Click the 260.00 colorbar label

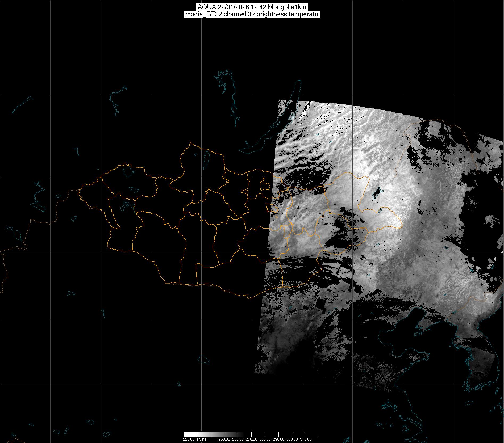click(238, 439)
